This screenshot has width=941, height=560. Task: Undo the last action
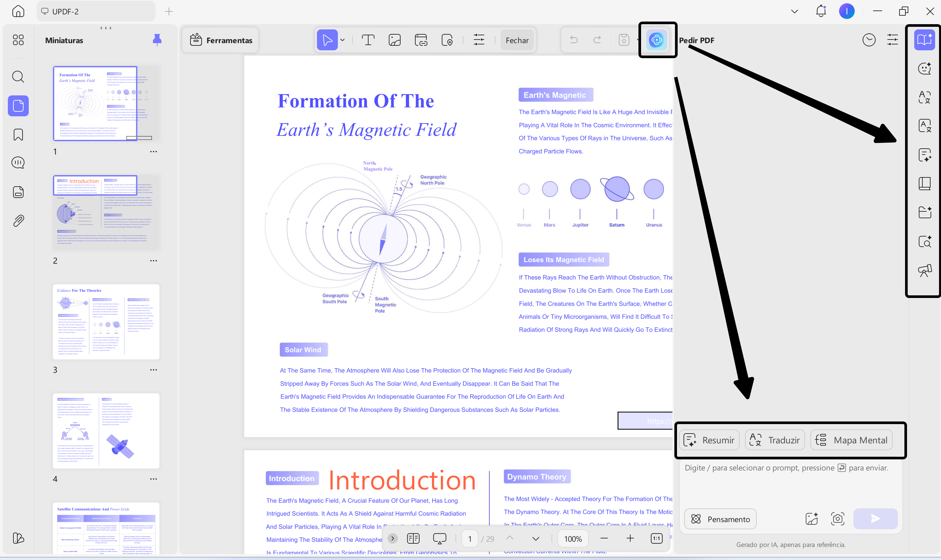[x=574, y=40]
